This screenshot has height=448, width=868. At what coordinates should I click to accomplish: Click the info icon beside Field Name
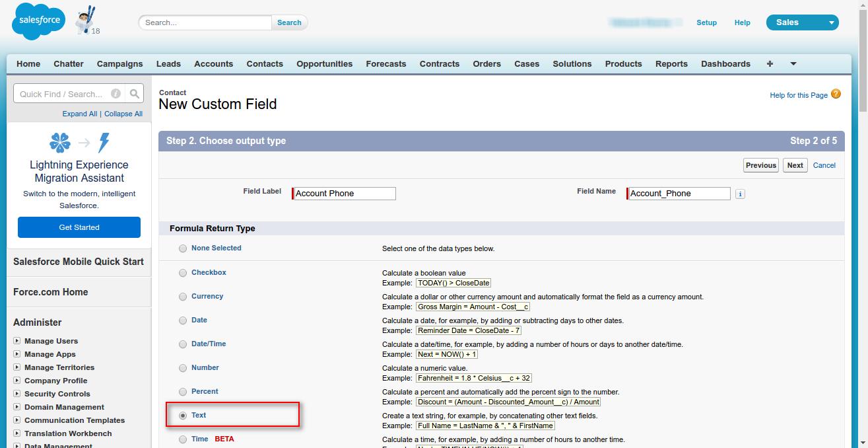pos(739,194)
